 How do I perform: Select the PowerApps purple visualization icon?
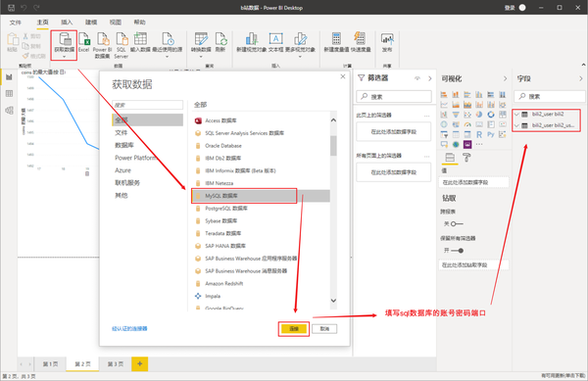(467, 144)
